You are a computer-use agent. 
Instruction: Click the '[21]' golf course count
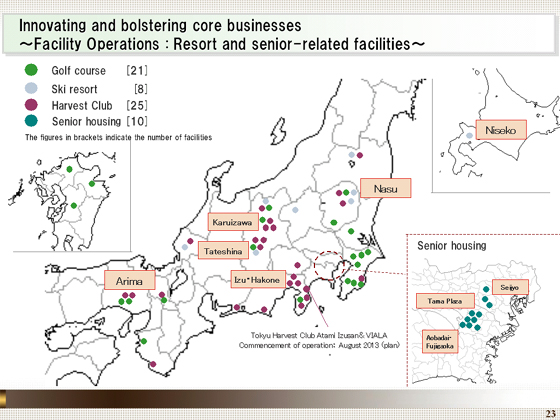coord(137,70)
